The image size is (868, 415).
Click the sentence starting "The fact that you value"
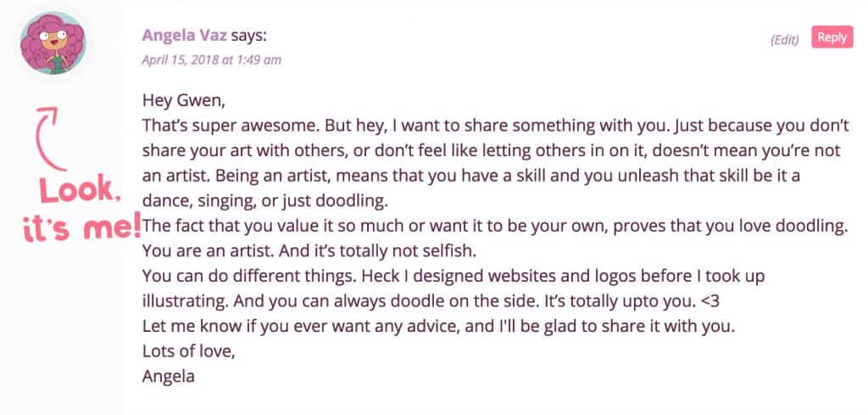[x=495, y=227]
